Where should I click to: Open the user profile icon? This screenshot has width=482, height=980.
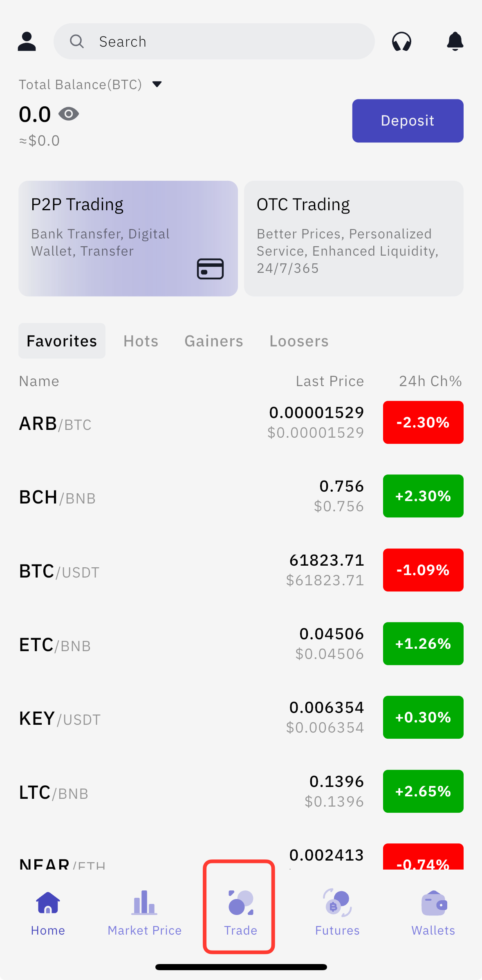coord(27,41)
